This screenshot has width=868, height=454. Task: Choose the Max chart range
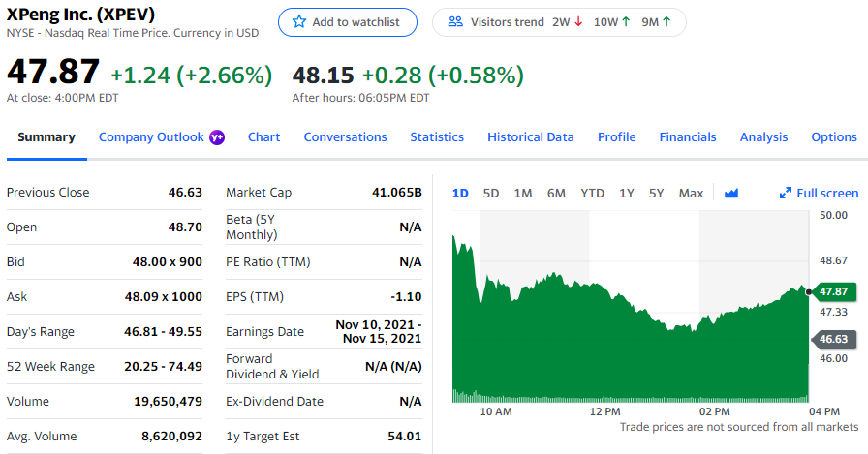click(x=691, y=193)
